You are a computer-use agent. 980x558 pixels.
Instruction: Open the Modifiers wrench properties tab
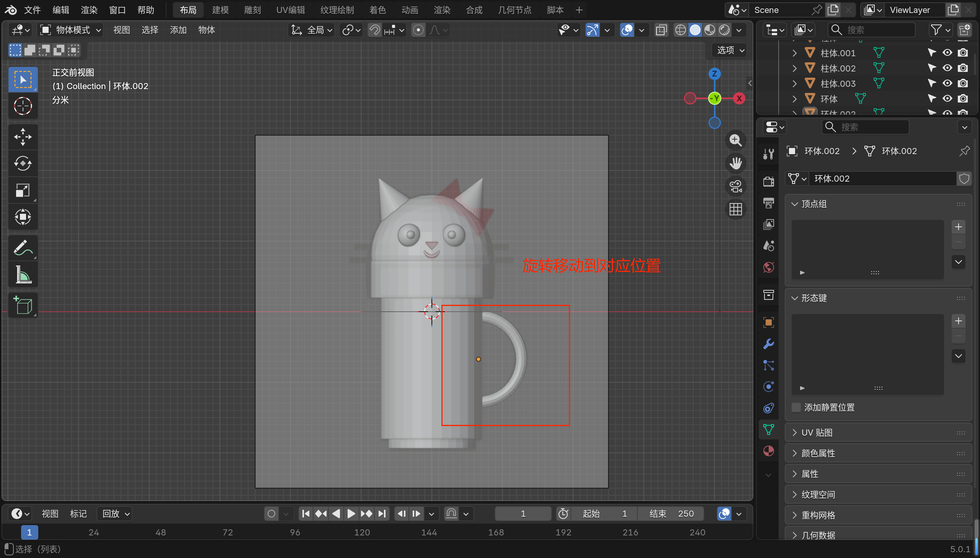tap(768, 344)
